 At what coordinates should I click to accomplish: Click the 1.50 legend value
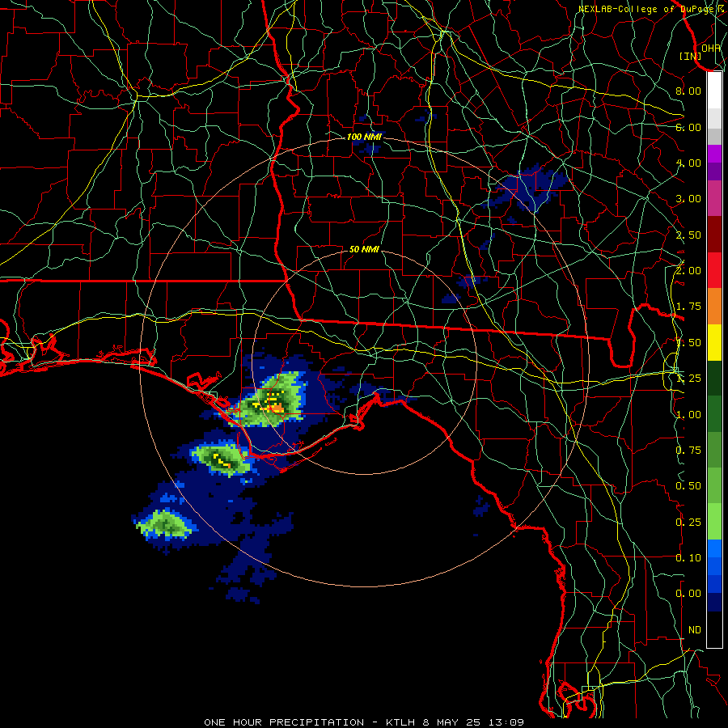coord(688,343)
